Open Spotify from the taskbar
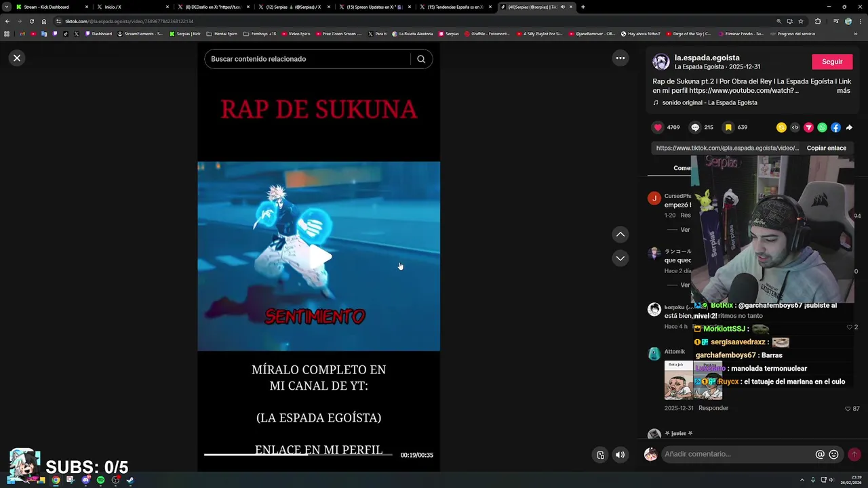868x488 pixels. (x=100, y=480)
